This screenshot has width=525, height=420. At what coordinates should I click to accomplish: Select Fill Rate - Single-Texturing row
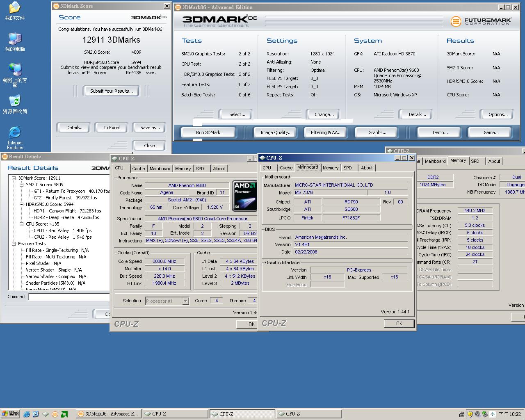(57, 250)
